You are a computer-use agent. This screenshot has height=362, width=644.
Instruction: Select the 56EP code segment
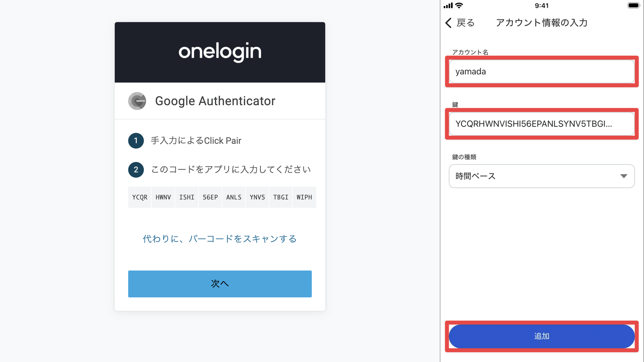(210, 197)
